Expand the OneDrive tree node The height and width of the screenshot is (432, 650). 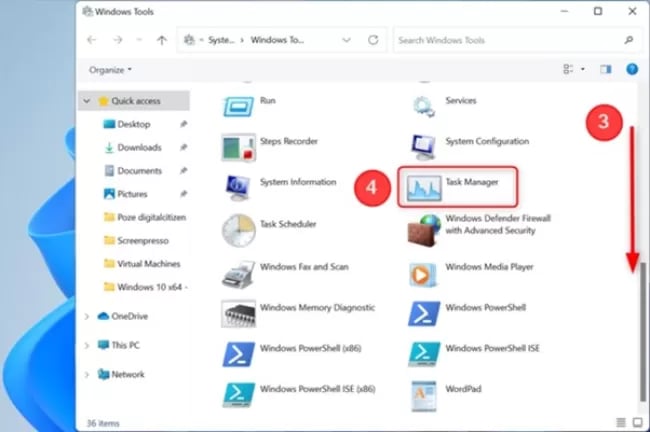pos(87,316)
